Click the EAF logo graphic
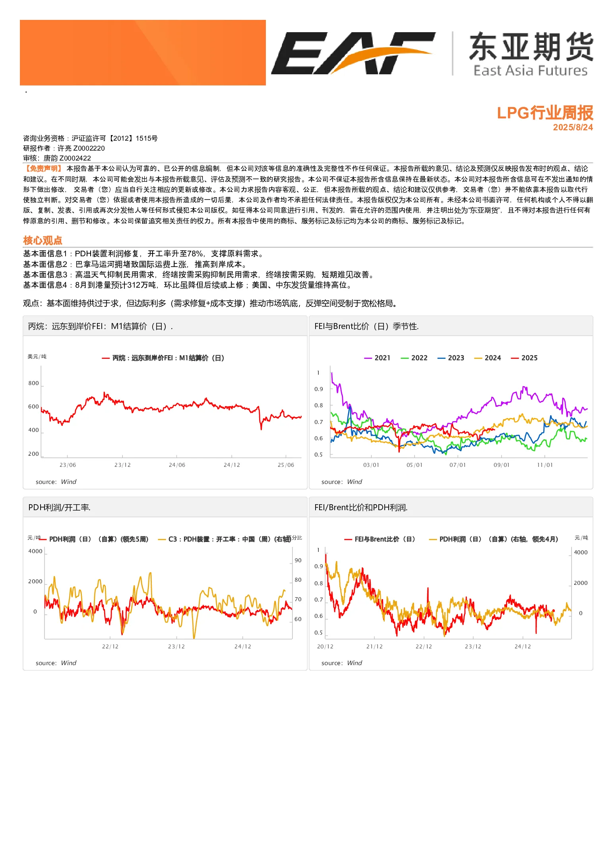This screenshot has width=616, height=863. [x=353, y=53]
